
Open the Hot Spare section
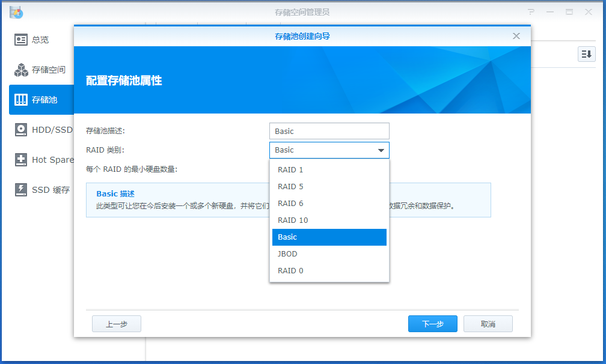click(x=39, y=160)
